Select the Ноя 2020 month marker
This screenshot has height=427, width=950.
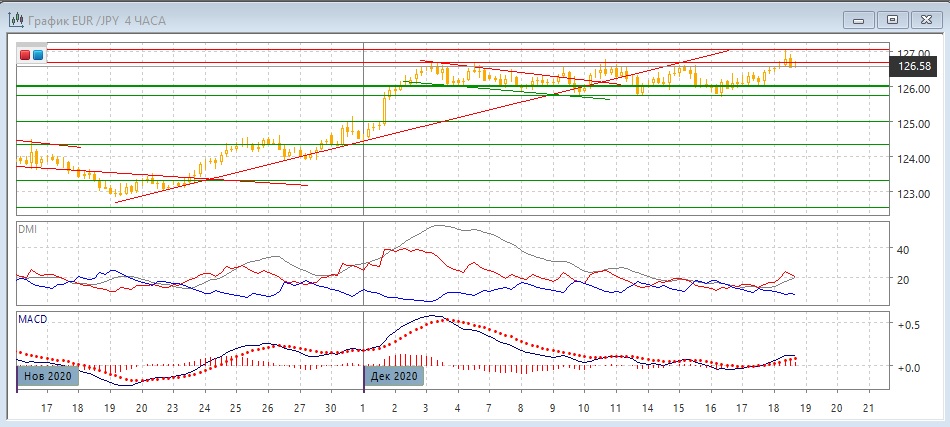[x=46, y=377]
